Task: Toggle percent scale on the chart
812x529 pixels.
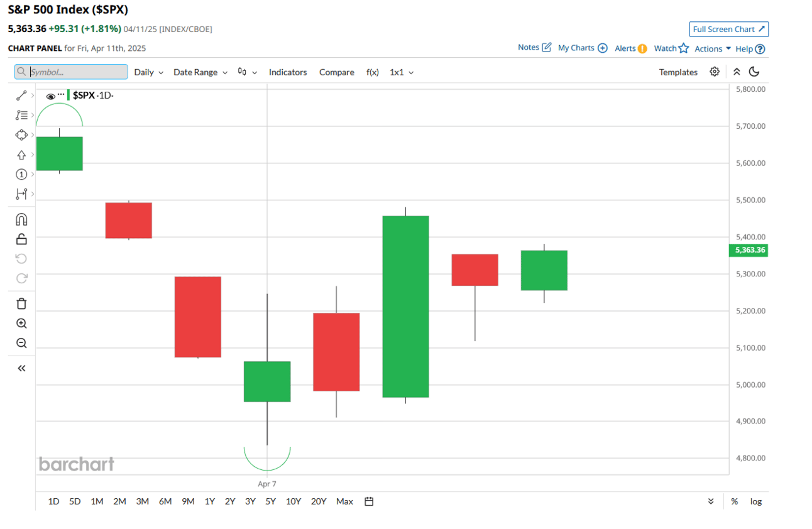Action: pos(734,501)
